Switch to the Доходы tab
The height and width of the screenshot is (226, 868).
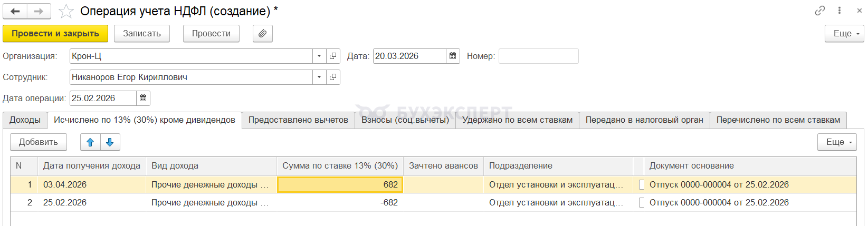point(25,120)
